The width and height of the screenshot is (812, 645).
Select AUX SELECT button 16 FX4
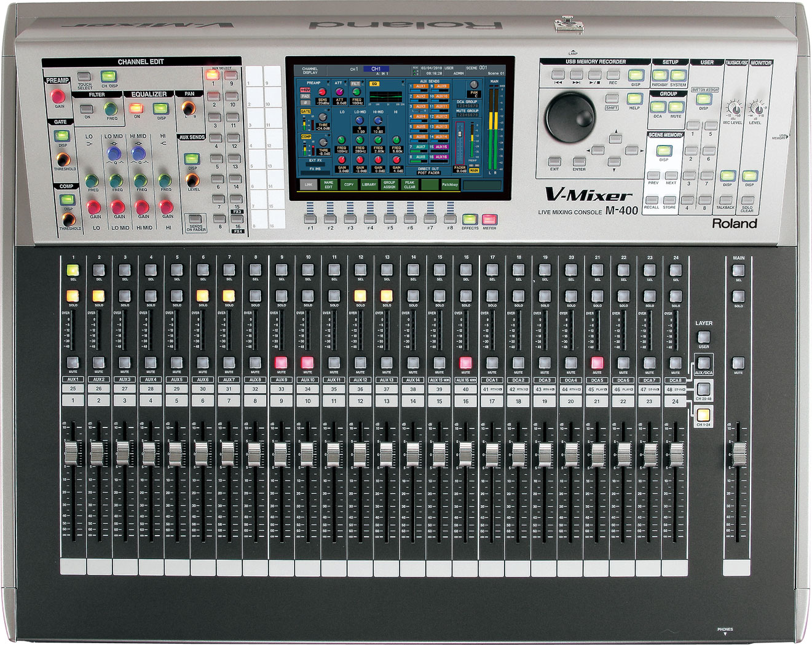coord(237,219)
